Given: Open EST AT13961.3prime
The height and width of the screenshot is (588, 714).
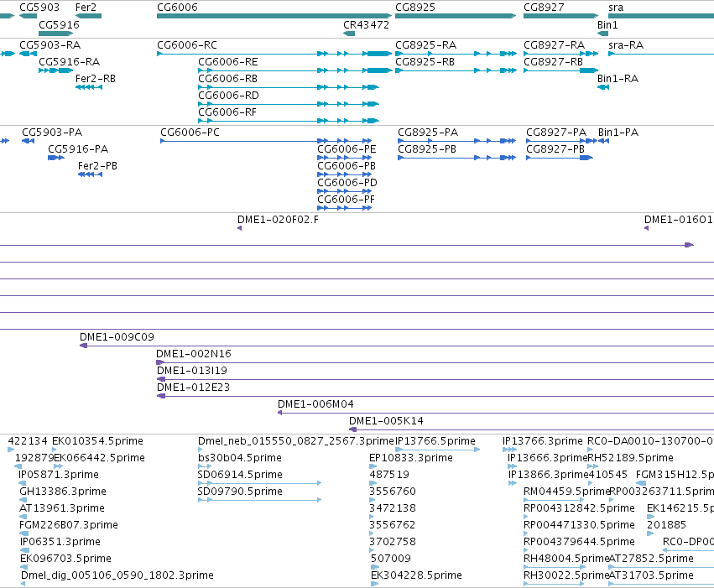Looking at the screenshot, I should 62,509.
